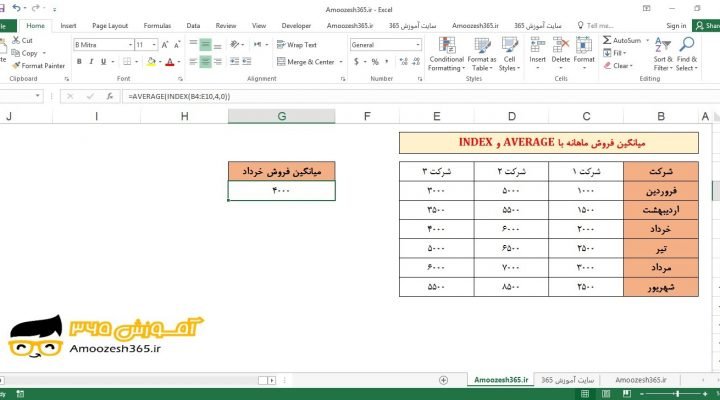720x400 pixels.
Task: Click Decrease Indent icon
Action: (x=235, y=62)
